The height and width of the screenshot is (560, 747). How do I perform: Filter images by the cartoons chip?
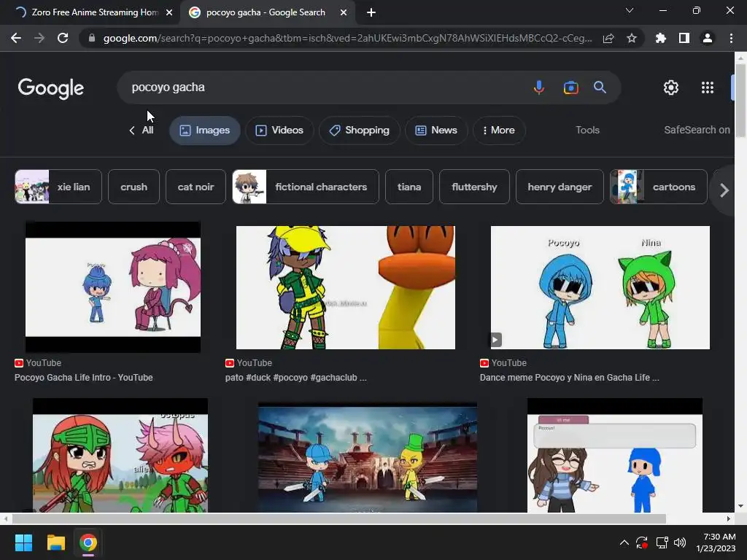(x=659, y=187)
